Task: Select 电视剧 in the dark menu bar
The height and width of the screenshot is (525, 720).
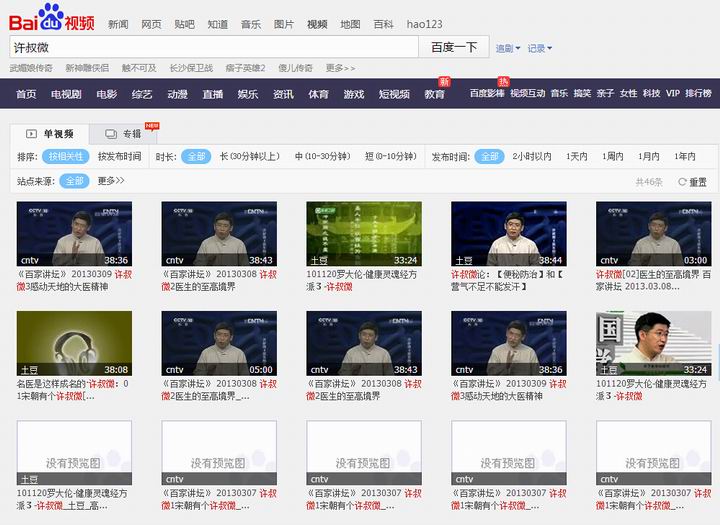Action: click(x=66, y=94)
